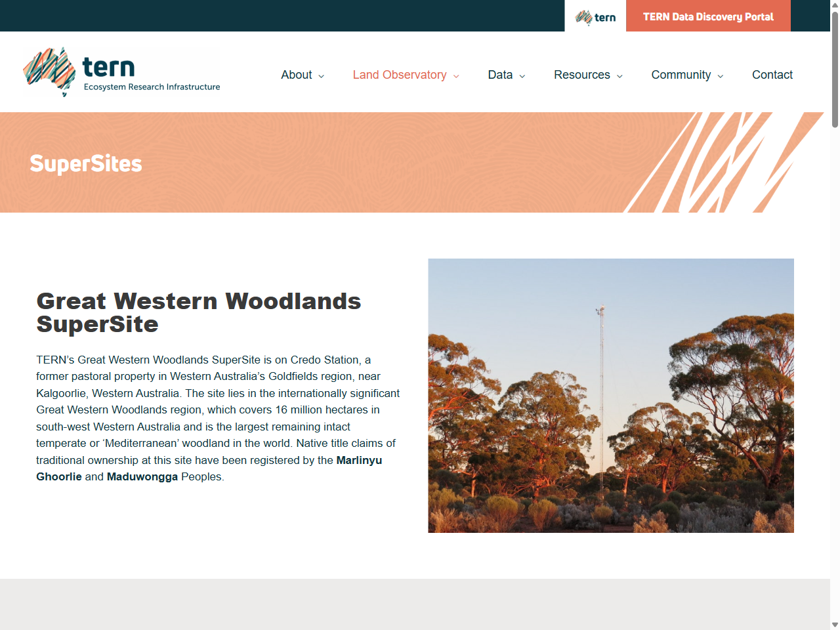Click the scrollbar track
Screen dimensions: 840x630
[835, 328]
